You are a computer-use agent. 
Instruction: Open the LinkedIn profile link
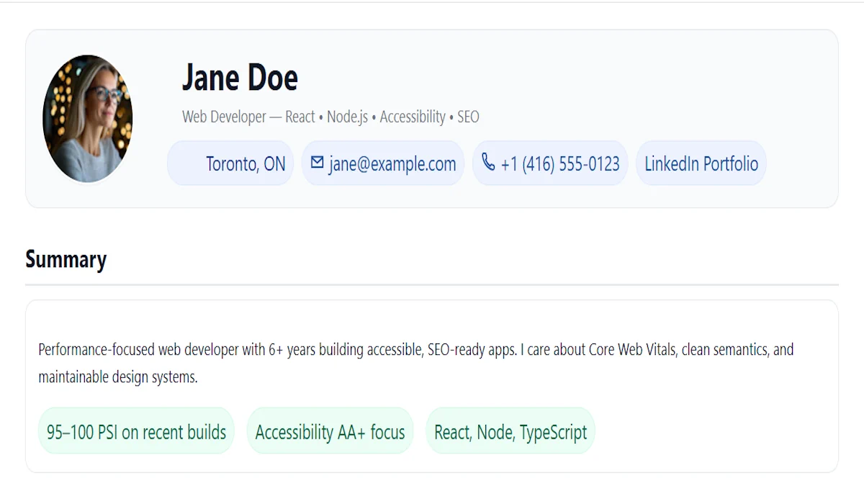(671, 164)
